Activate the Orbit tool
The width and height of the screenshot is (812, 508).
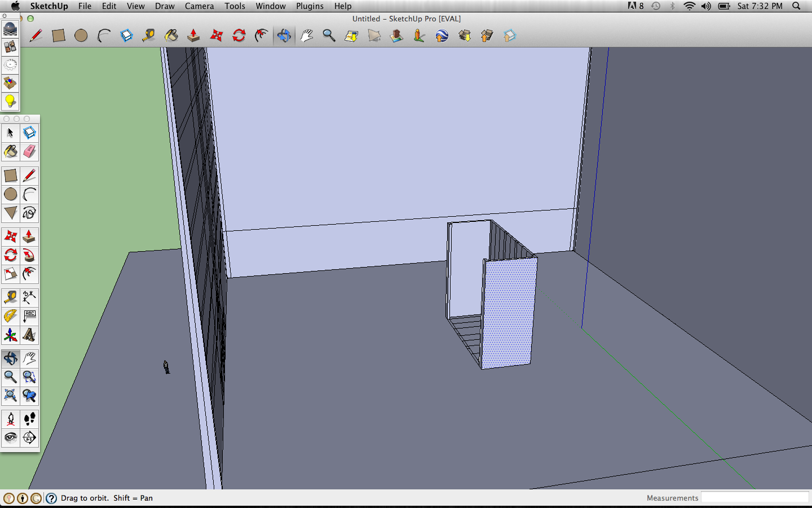(284, 36)
